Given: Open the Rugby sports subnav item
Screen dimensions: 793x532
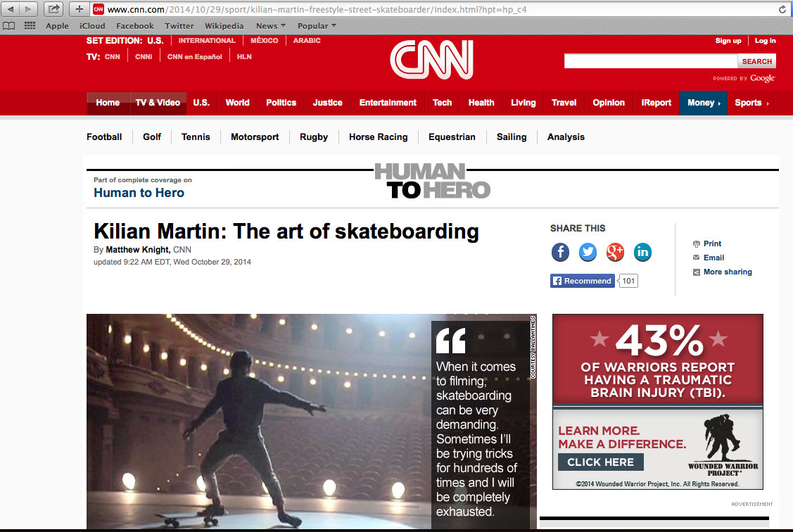Looking at the screenshot, I should click(x=314, y=137).
